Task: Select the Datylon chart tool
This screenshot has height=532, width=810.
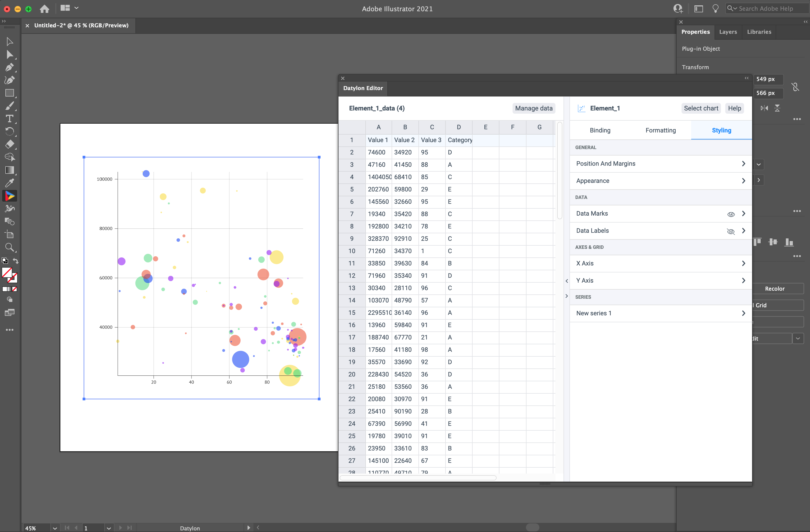Action: pyautogui.click(x=10, y=196)
